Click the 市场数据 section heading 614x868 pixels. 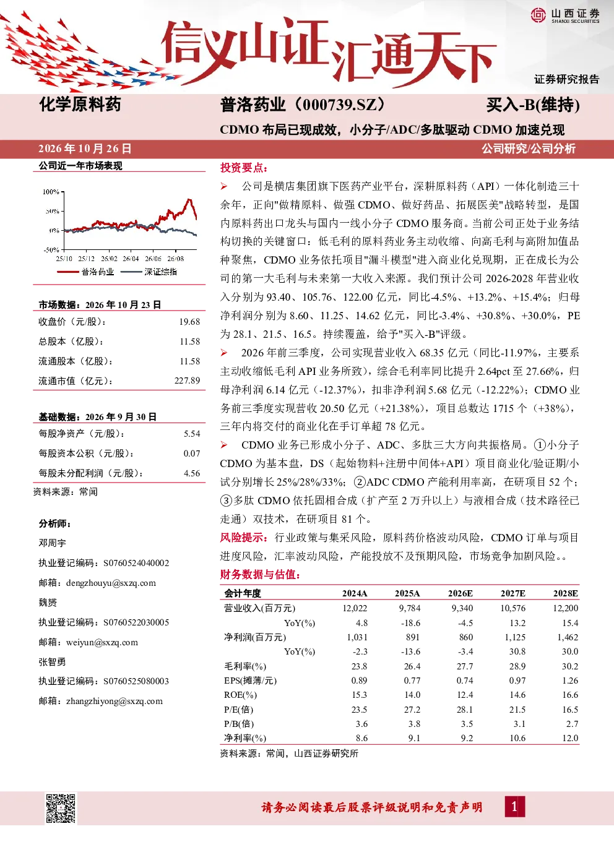click(x=100, y=305)
